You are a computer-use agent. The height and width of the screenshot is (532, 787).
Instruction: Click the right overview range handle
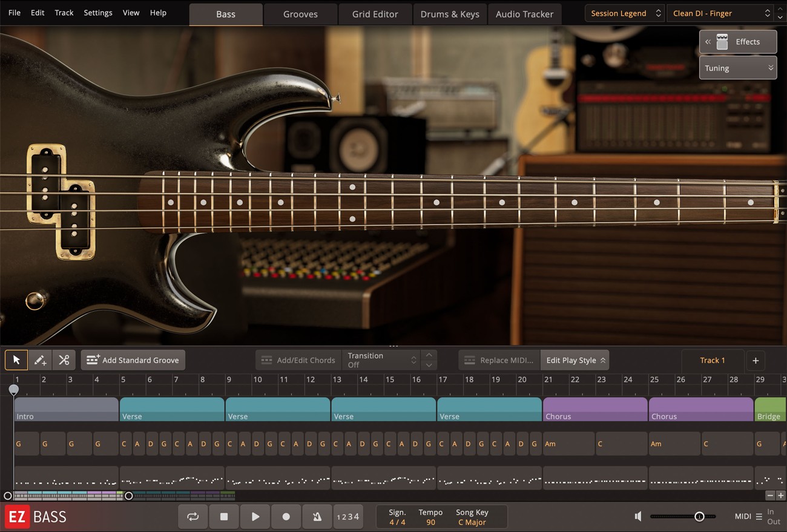pyautogui.click(x=128, y=496)
